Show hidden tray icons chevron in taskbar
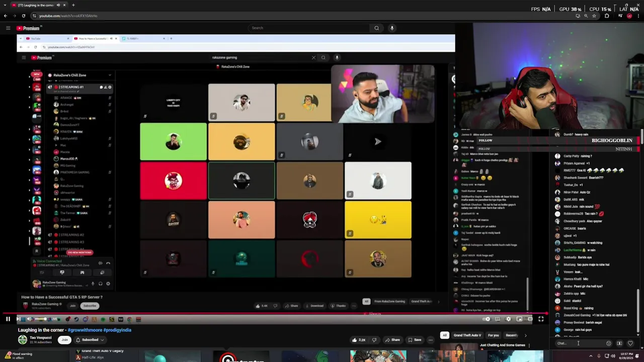Viewport: 644px width, 362px height. pyautogui.click(x=591, y=356)
